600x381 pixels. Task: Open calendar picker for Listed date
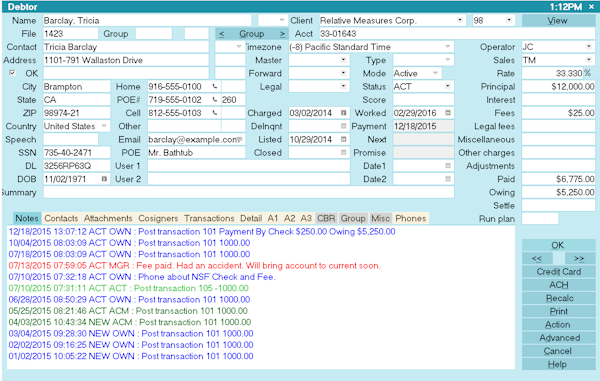pyautogui.click(x=343, y=140)
